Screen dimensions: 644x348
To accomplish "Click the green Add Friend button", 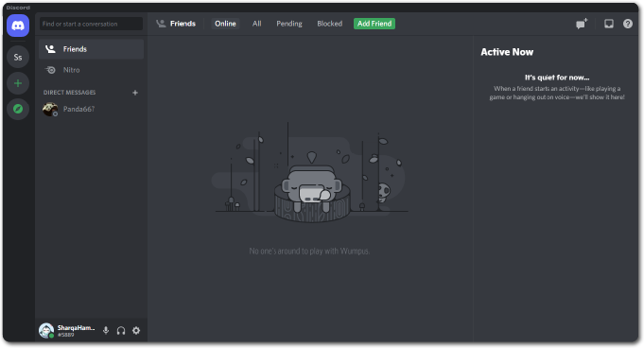I will [x=374, y=24].
